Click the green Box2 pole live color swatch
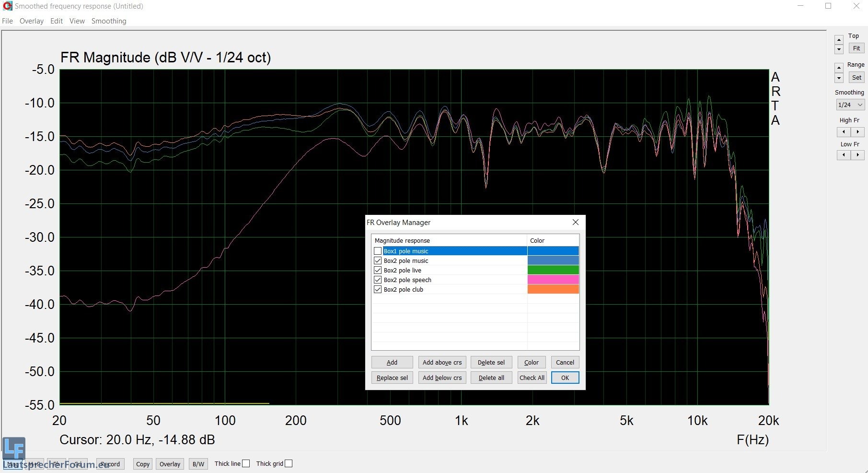Image resolution: width=868 pixels, height=473 pixels. 553,270
